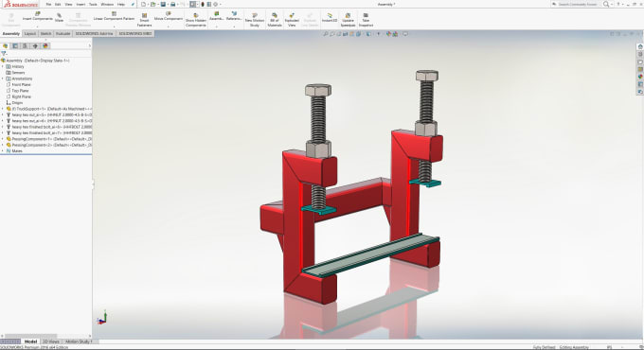644x350 pixels.
Task: Open the Window menu
Action: pyautogui.click(x=107, y=4)
